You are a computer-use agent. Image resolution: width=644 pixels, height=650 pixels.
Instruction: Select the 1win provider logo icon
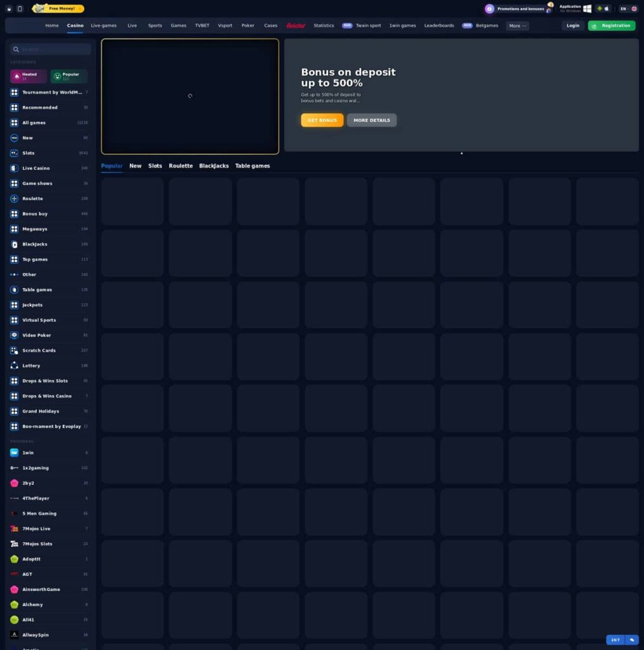(x=14, y=453)
